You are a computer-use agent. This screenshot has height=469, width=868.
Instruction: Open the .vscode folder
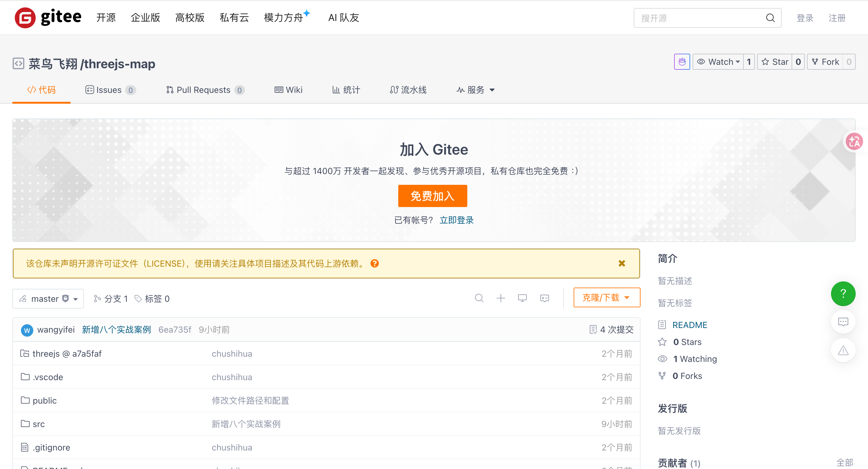(x=48, y=377)
